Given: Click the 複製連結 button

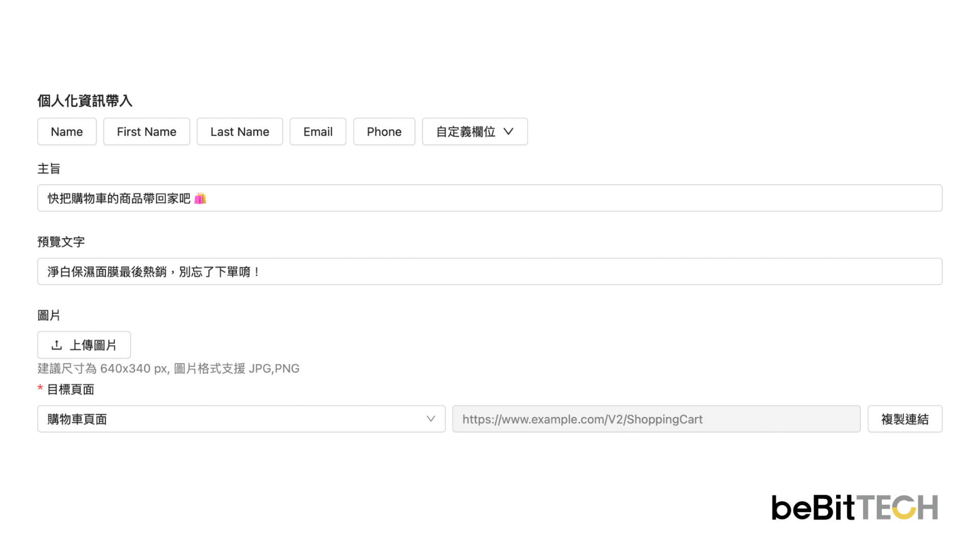Looking at the screenshot, I should coord(904,419).
